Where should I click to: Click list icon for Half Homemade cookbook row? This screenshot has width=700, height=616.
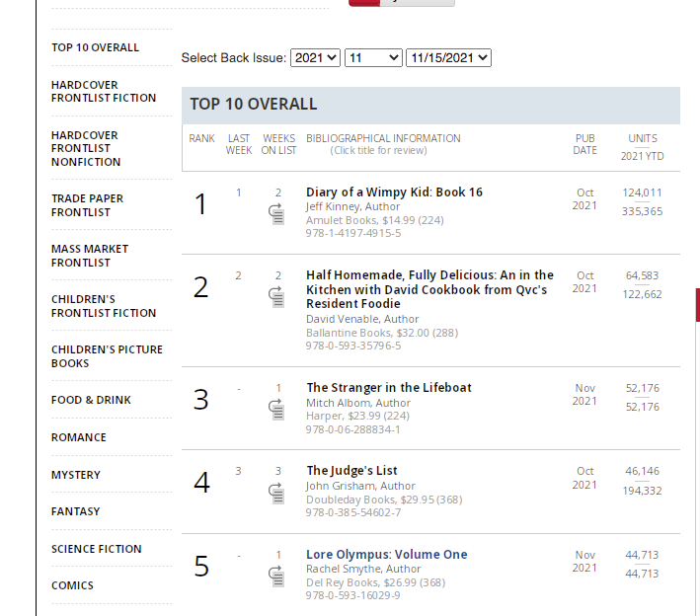(x=276, y=297)
